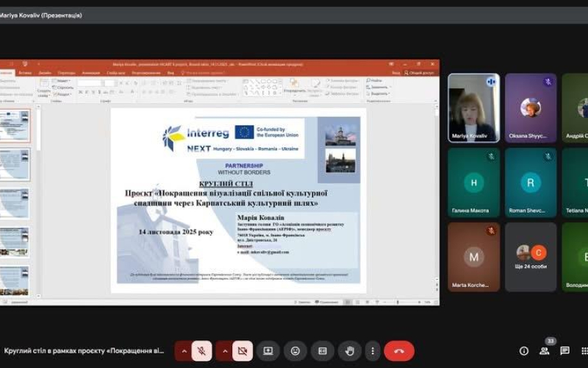Select Галина Макота participant tile
This screenshot has width=588, height=368.
pyautogui.click(x=473, y=183)
